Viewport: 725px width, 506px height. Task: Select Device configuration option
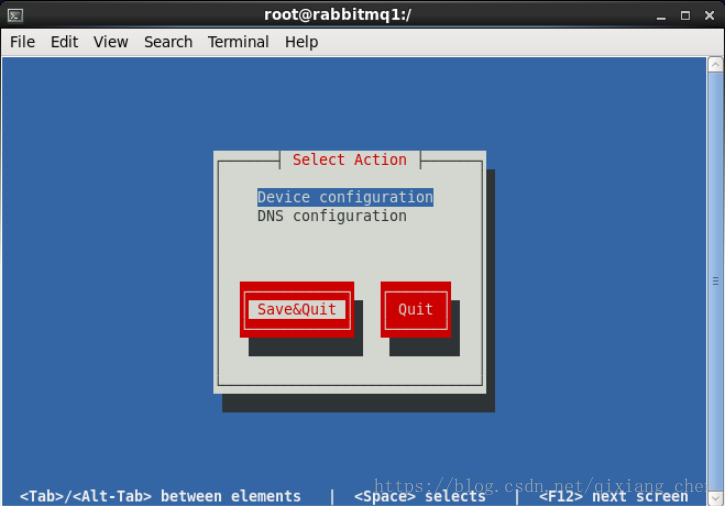(345, 197)
